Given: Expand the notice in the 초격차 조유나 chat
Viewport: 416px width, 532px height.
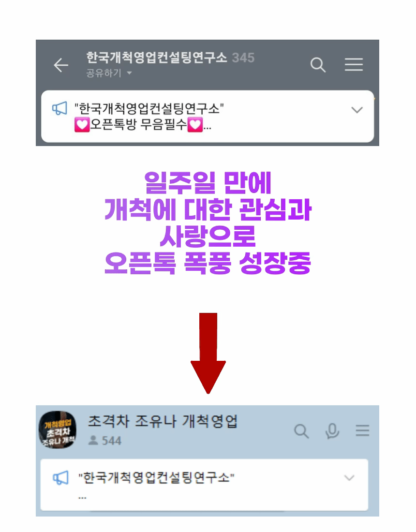Looking at the screenshot, I should (x=349, y=478).
